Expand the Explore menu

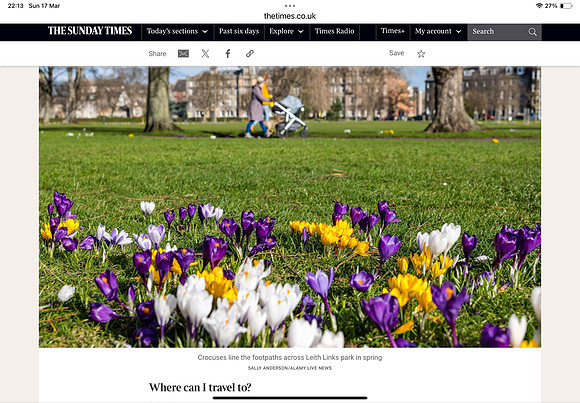(286, 31)
